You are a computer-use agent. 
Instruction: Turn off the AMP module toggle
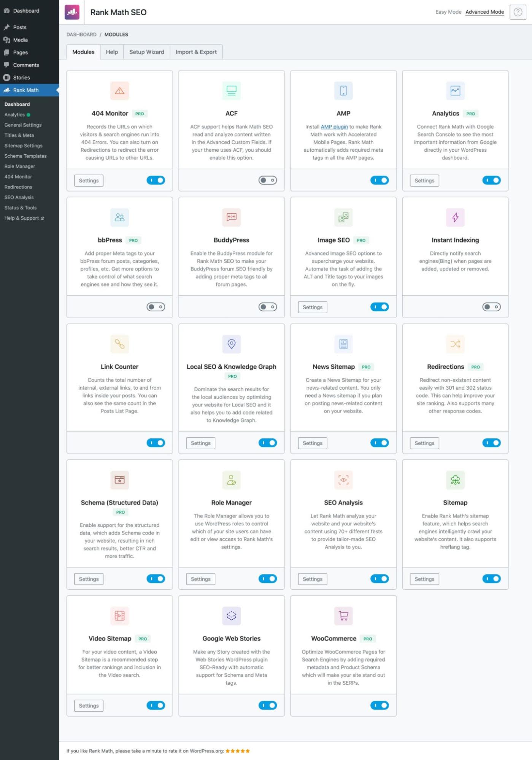pyautogui.click(x=380, y=180)
